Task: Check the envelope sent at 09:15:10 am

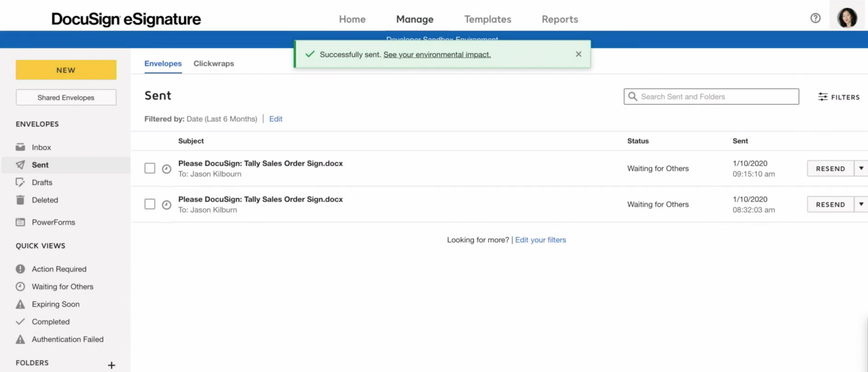Action: [150, 168]
